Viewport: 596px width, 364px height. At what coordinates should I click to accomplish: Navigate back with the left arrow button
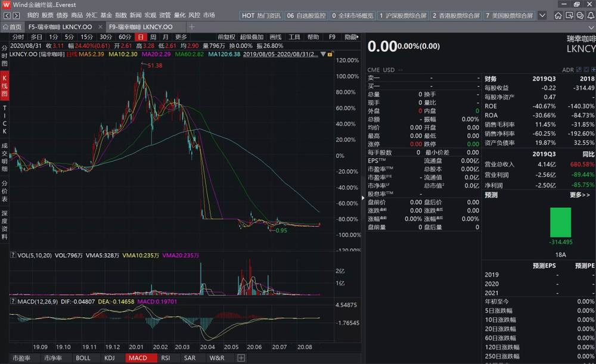coord(7,15)
